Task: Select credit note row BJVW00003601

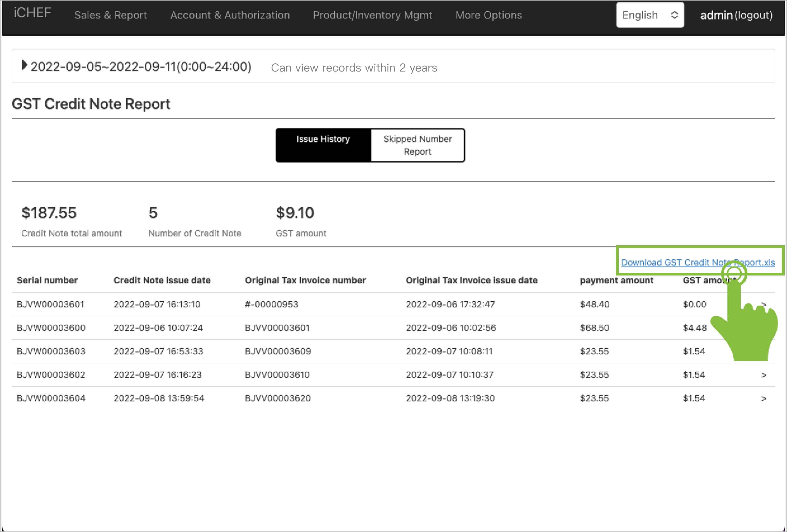Action: pyautogui.click(x=51, y=304)
